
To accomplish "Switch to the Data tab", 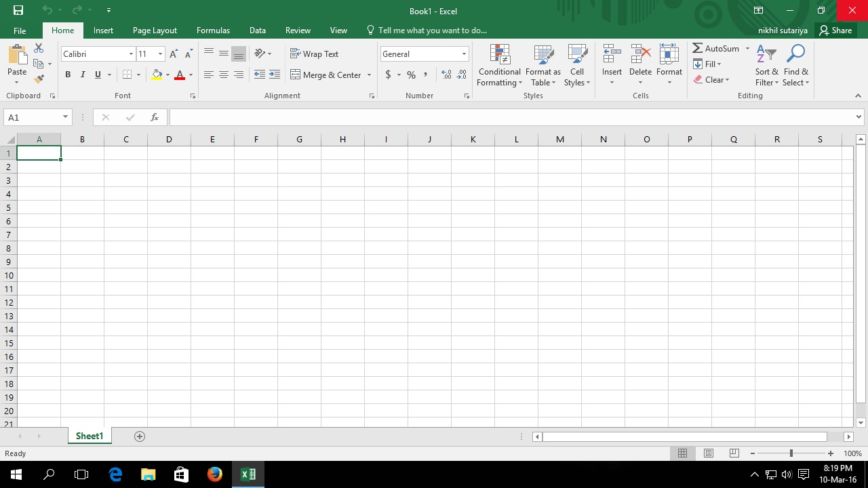I will 257,30.
